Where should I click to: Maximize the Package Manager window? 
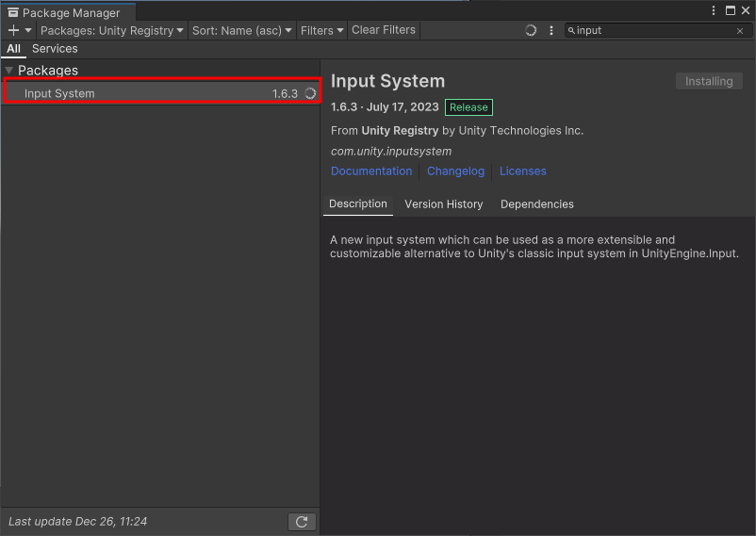(731, 10)
